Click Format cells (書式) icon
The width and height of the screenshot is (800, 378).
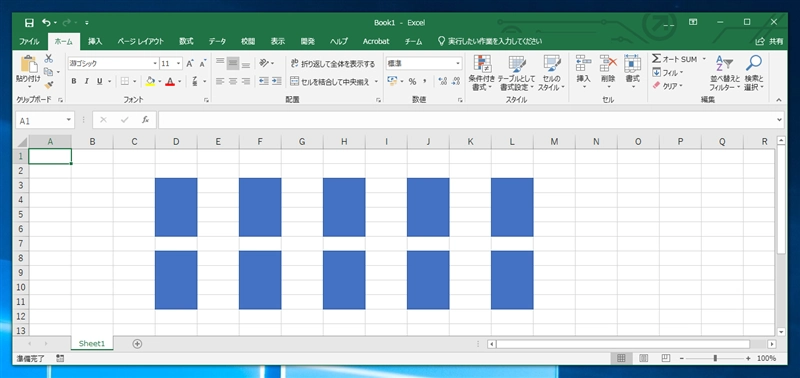pyautogui.click(x=633, y=63)
